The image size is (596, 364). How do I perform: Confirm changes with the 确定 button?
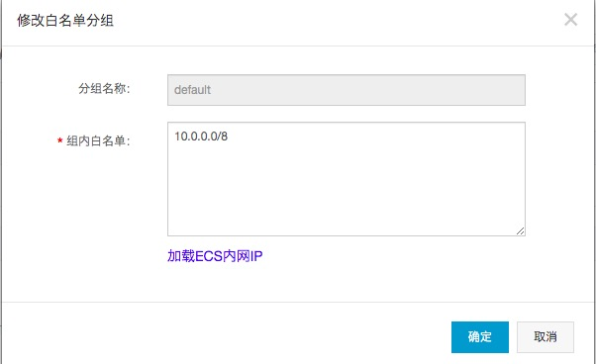pos(480,337)
